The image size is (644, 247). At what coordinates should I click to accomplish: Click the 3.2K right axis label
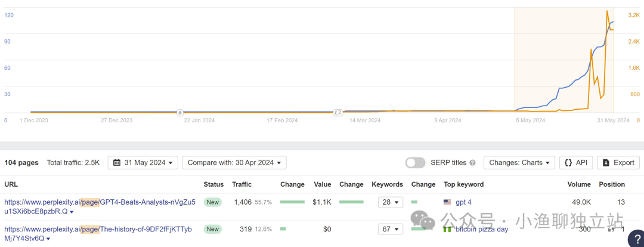point(634,15)
